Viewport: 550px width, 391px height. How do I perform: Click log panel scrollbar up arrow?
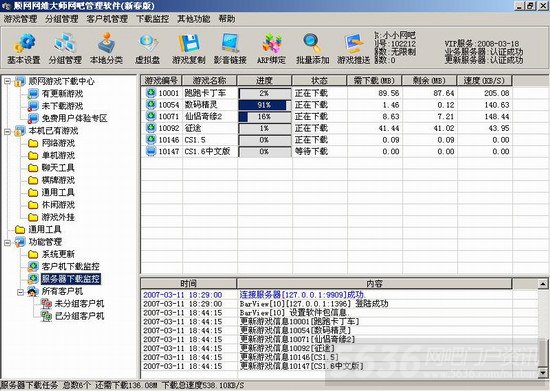(543, 284)
